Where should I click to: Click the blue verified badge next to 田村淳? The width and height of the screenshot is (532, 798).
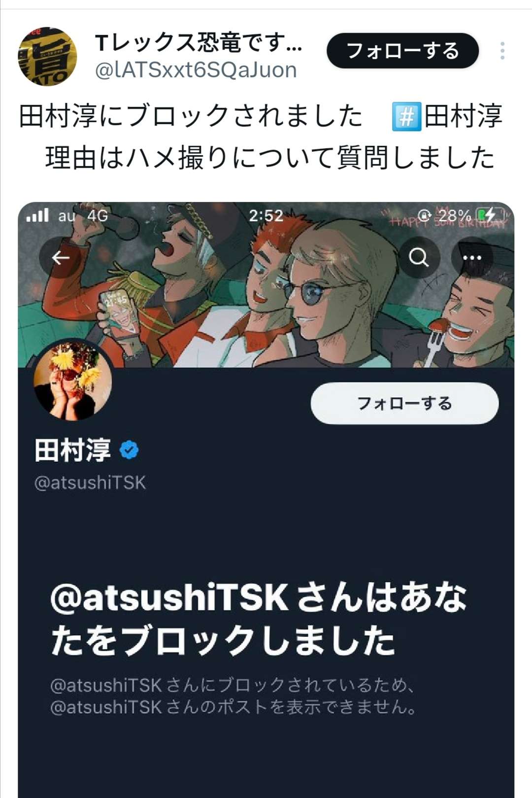129,450
